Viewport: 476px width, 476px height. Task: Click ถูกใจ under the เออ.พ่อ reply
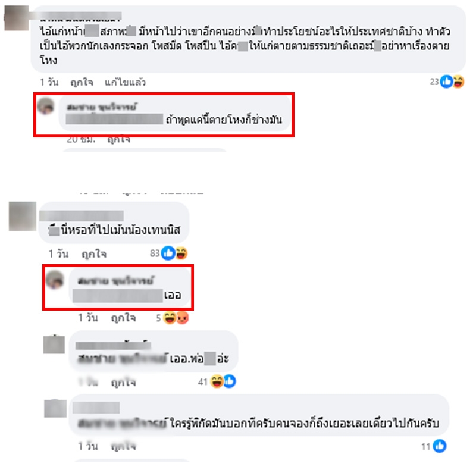click(x=123, y=383)
